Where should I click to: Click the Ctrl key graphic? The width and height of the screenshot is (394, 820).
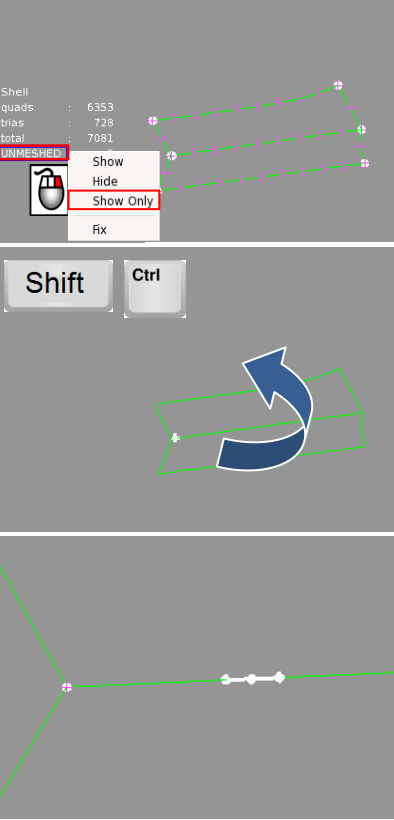tap(155, 289)
